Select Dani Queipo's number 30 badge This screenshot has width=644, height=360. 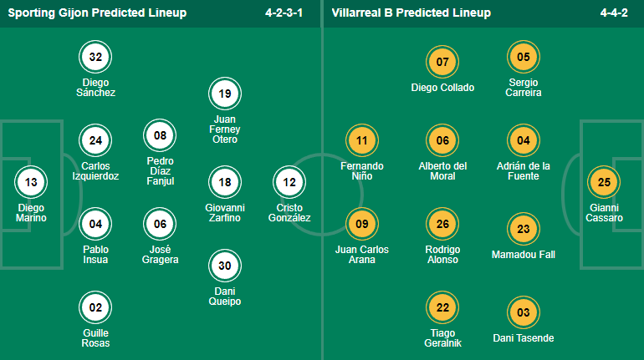pos(225,265)
